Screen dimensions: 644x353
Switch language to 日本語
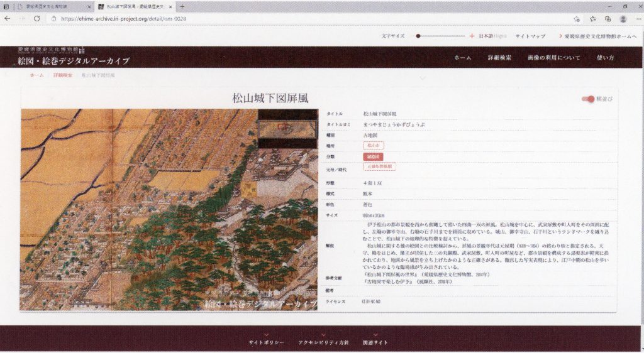coord(486,36)
